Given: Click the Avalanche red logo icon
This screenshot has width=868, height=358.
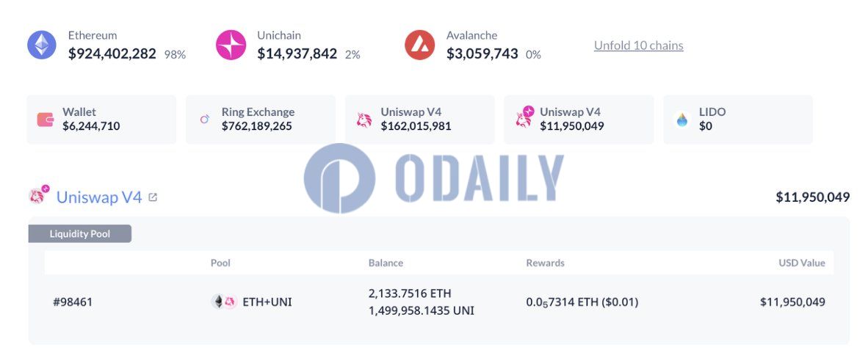Looking at the screenshot, I should pyautogui.click(x=419, y=45).
